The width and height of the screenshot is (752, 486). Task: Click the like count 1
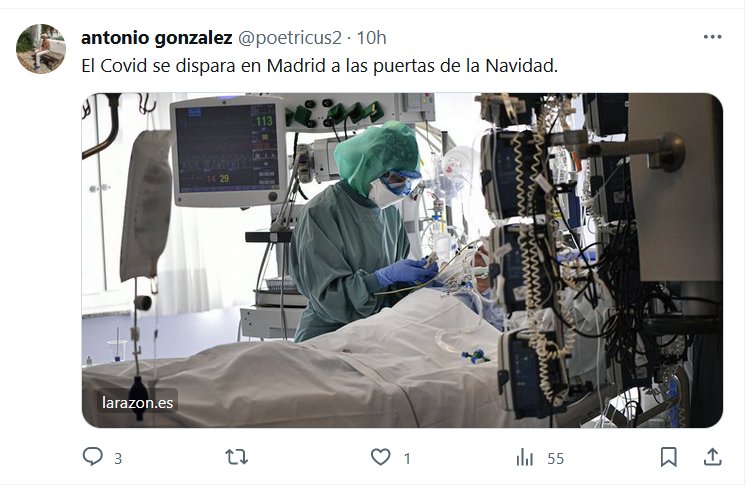click(407, 459)
